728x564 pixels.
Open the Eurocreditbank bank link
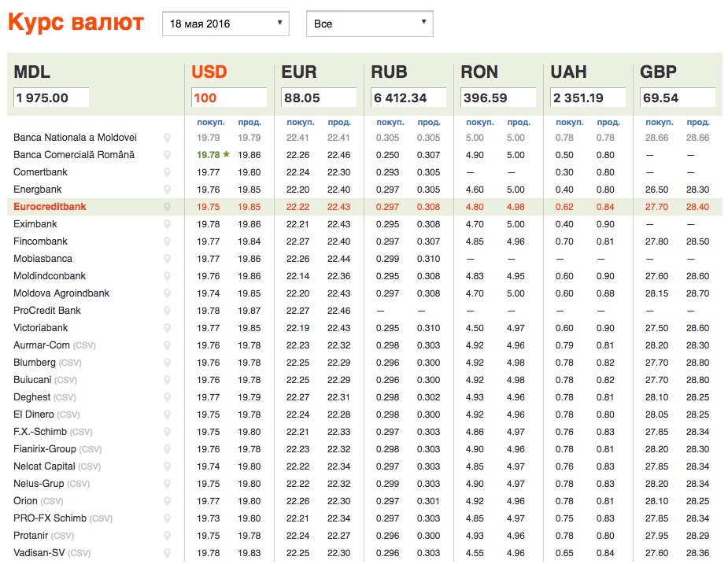[x=50, y=207]
